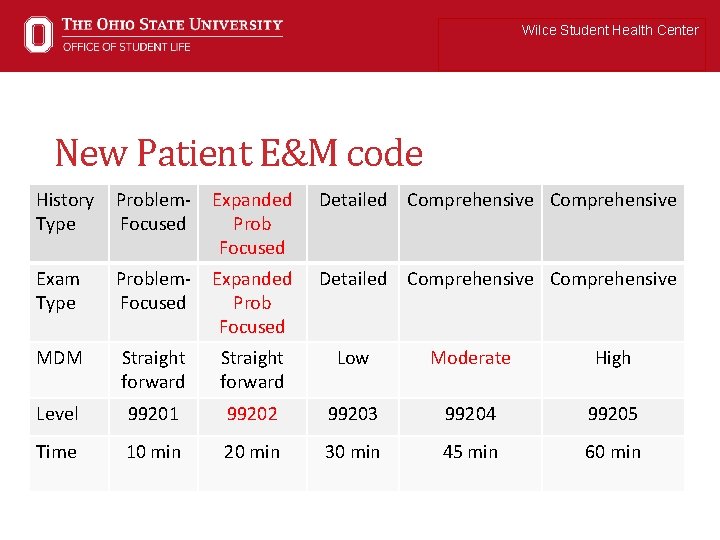Screen dimensions: 720x540
Task: Click the 99201 level code cell
Action: click(153, 416)
